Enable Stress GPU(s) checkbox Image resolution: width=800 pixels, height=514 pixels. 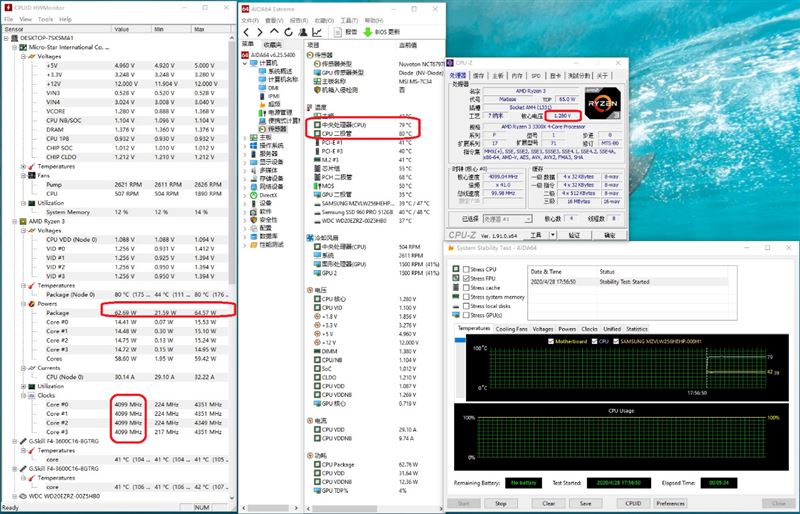[466, 315]
